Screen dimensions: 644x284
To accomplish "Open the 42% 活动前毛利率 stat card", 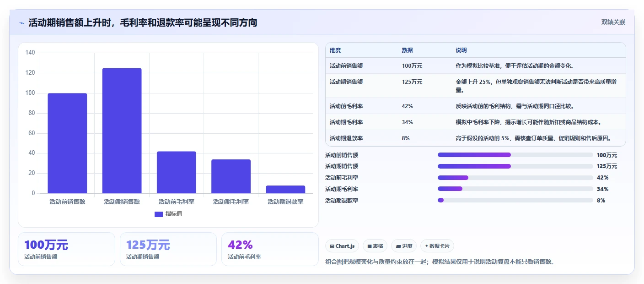I will pos(270,249).
